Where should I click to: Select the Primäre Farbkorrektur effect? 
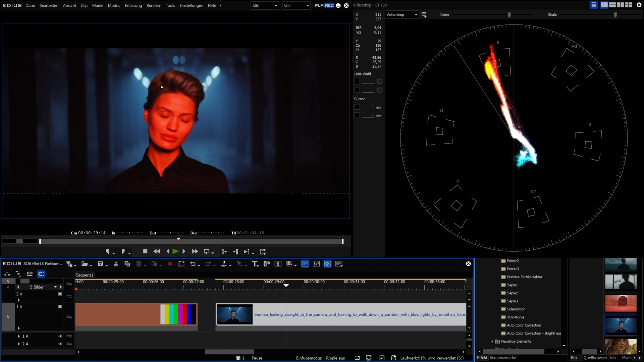coord(524,277)
